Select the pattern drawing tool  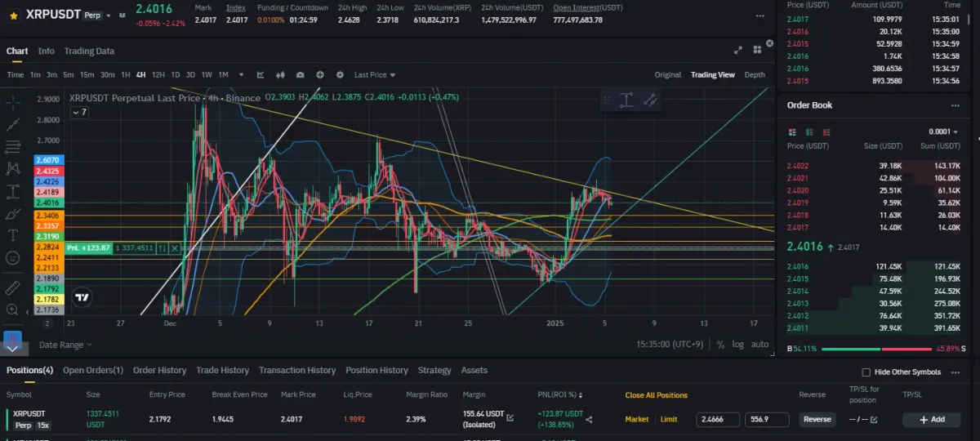pyautogui.click(x=13, y=169)
